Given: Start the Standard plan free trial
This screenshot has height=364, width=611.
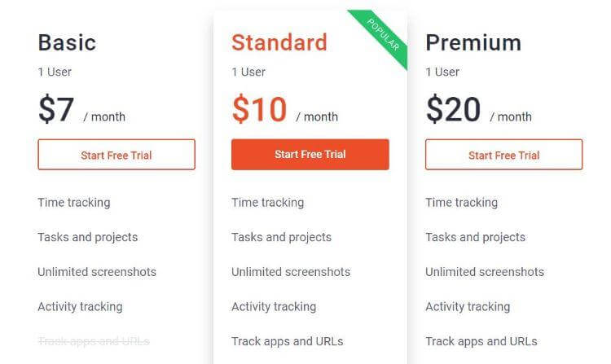Looking at the screenshot, I should (310, 155).
